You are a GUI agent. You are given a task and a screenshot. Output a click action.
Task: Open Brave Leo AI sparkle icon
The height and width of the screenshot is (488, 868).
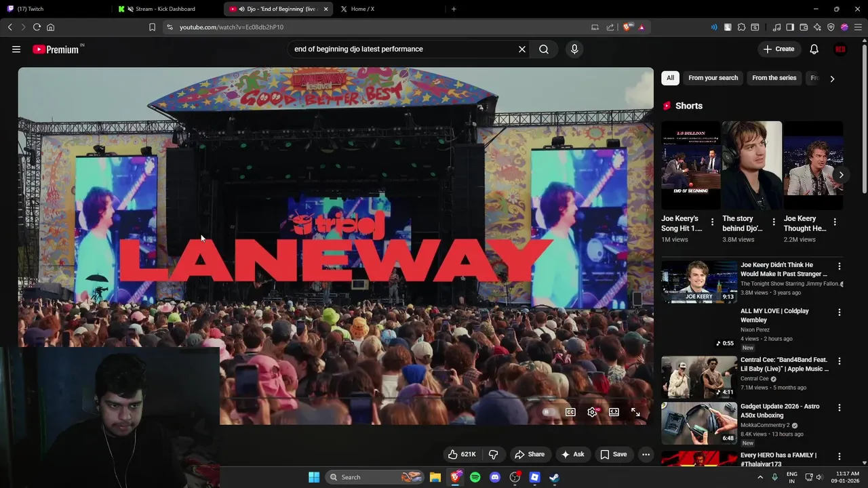coord(817,27)
